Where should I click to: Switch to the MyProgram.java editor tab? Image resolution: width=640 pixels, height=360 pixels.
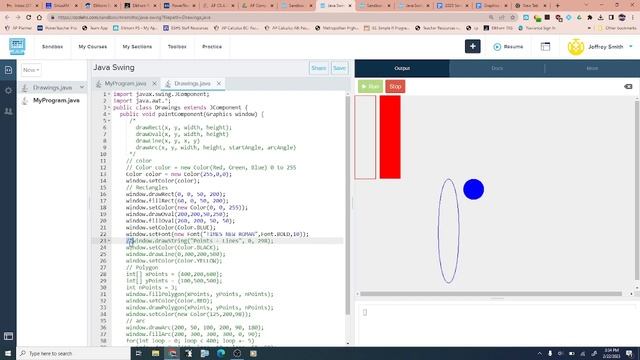pos(125,84)
